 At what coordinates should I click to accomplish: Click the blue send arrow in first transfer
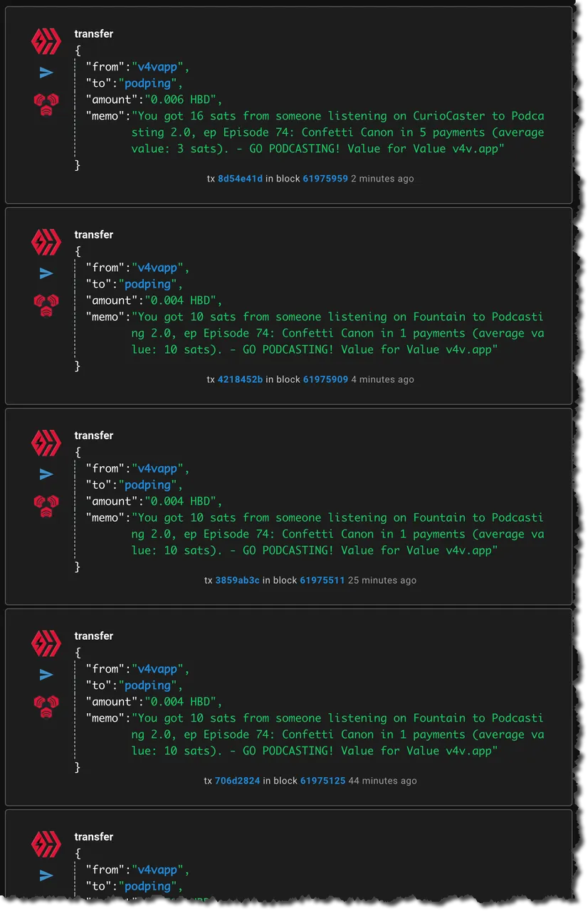click(46, 73)
